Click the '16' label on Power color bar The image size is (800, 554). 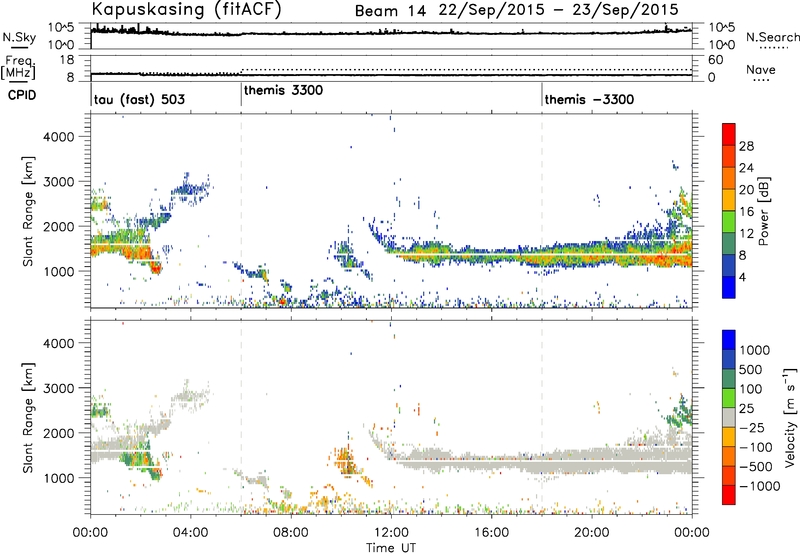click(746, 212)
